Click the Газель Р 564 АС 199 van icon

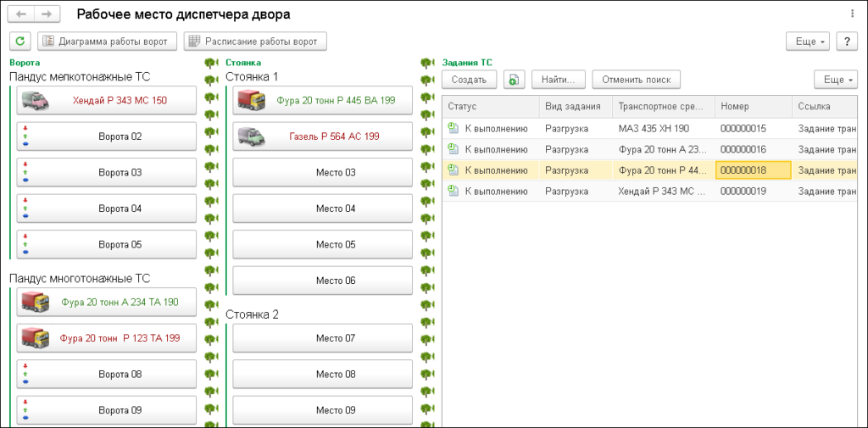pyautogui.click(x=251, y=136)
